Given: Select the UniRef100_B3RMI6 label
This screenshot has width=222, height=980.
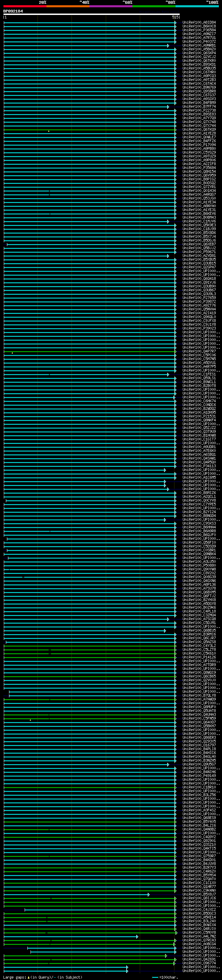Looking at the screenshot, I should point(199,634).
